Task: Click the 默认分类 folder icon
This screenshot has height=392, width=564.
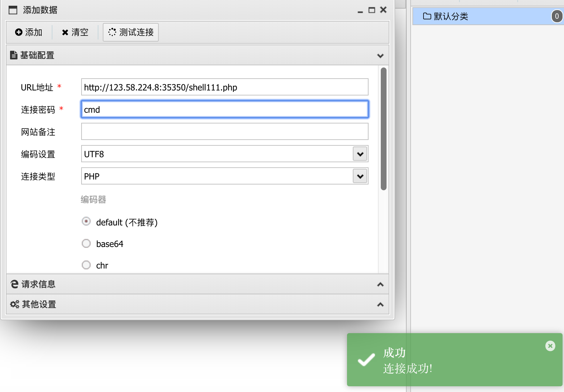Action: tap(427, 16)
